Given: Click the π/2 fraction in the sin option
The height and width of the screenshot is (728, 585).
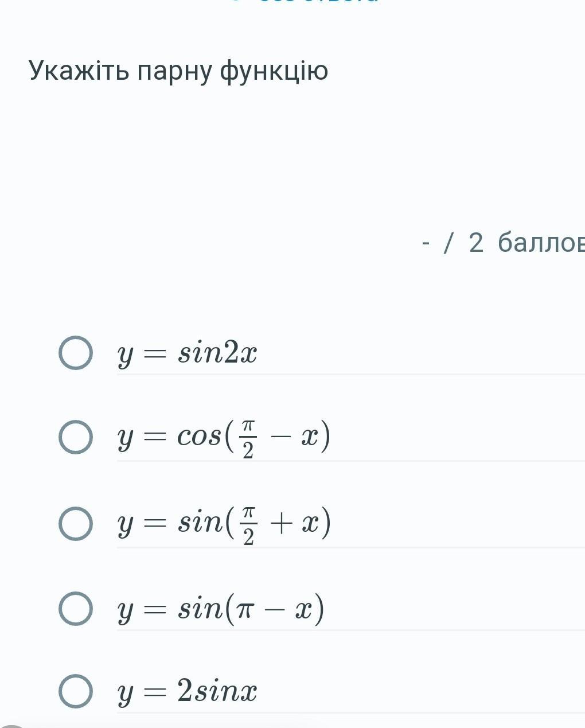Looking at the screenshot, I should pyautogui.click(x=248, y=524).
